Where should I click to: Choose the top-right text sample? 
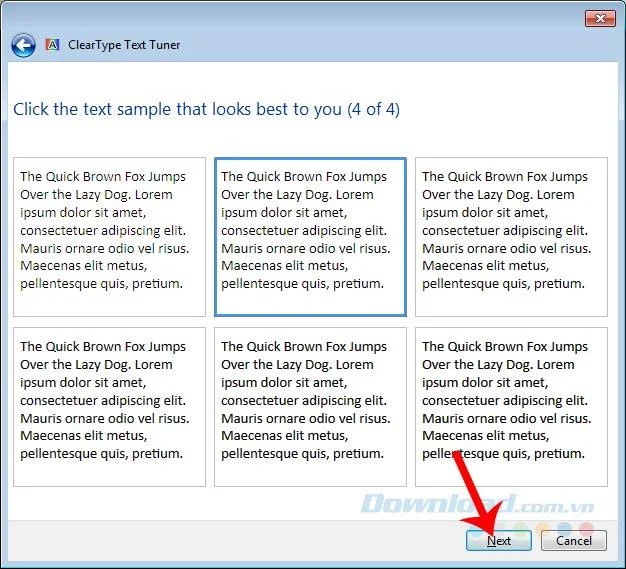click(511, 236)
